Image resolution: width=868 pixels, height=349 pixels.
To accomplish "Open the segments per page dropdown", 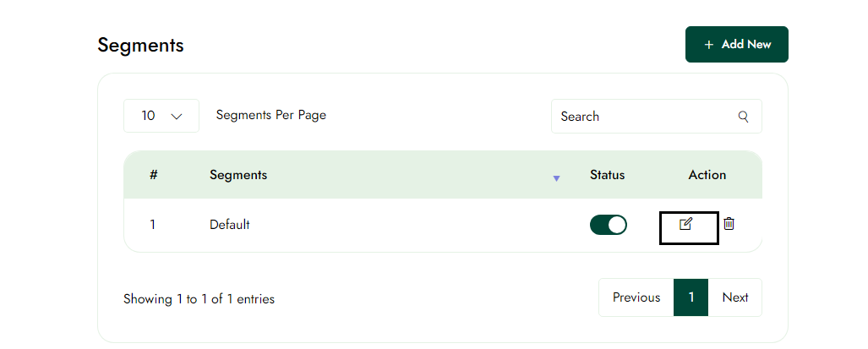I will tap(161, 116).
